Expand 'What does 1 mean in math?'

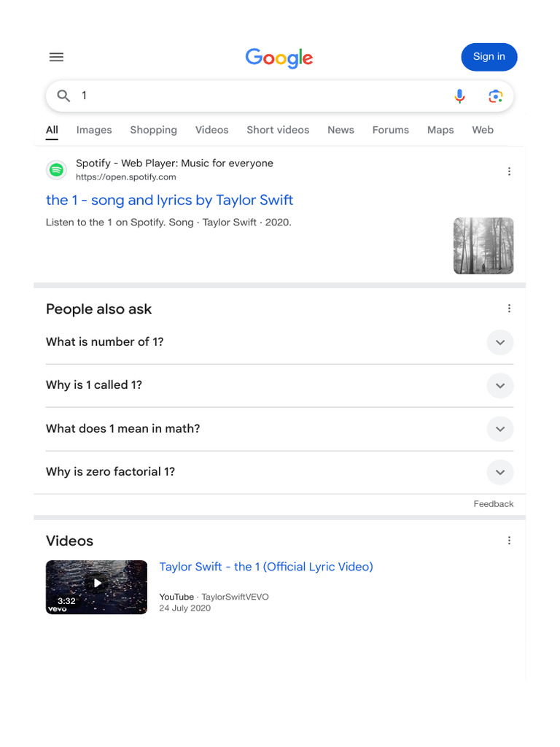[x=500, y=429]
